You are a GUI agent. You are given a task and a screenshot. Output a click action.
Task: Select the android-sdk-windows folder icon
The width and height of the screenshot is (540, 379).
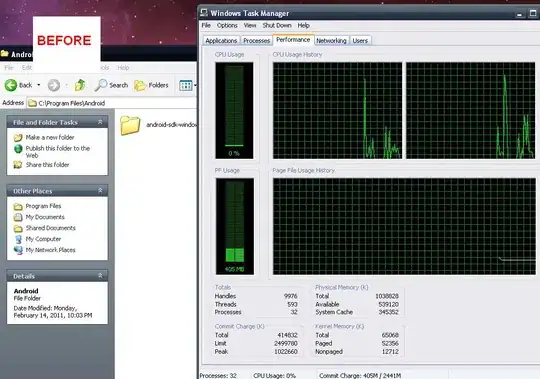tap(130, 125)
